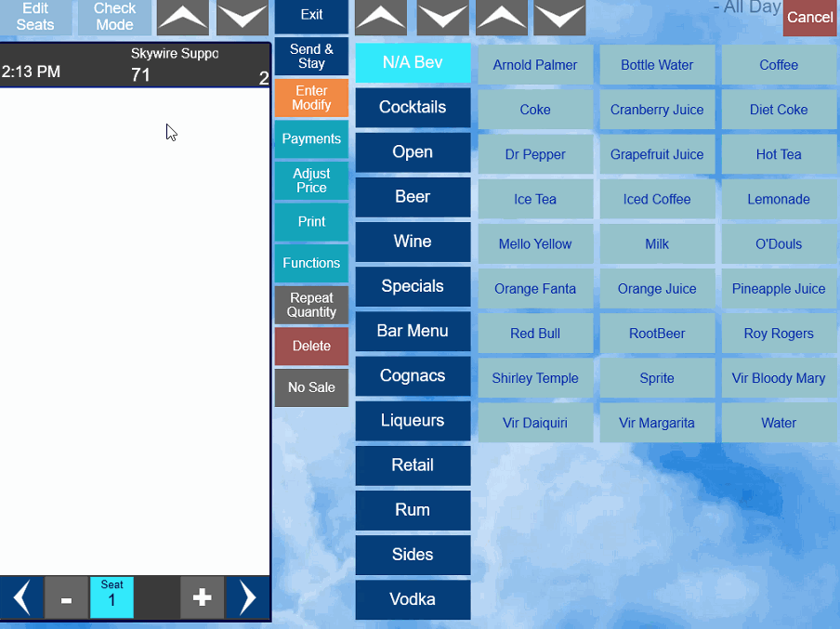This screenshot has height=629, width=840.
Task: Go to next seat with right chevron
Action: coord(247,597)
